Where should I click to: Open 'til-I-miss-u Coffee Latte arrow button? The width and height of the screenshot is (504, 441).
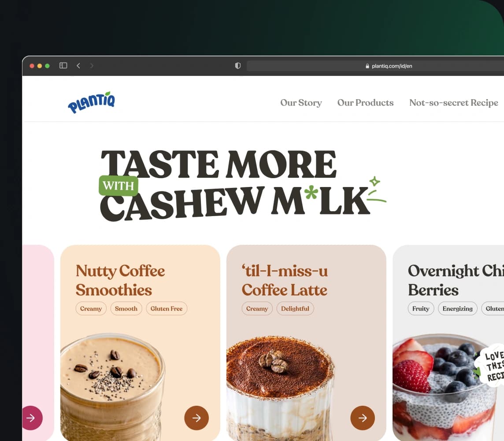pyautogui.click(x=363, y=418)
